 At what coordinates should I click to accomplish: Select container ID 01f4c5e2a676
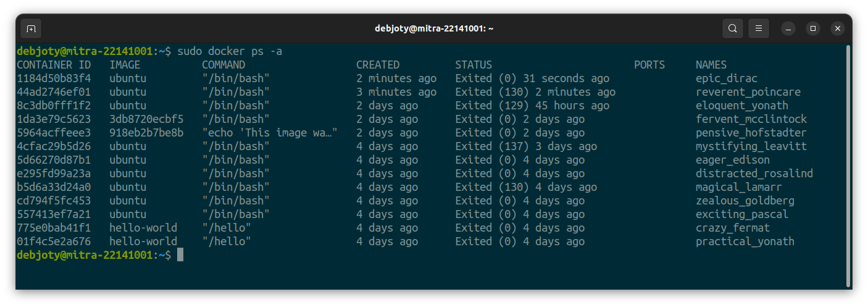(54, 242)
